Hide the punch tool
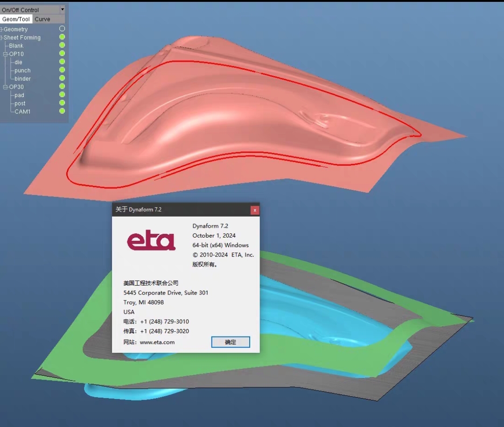504x427 pixels. click(62, 70)
